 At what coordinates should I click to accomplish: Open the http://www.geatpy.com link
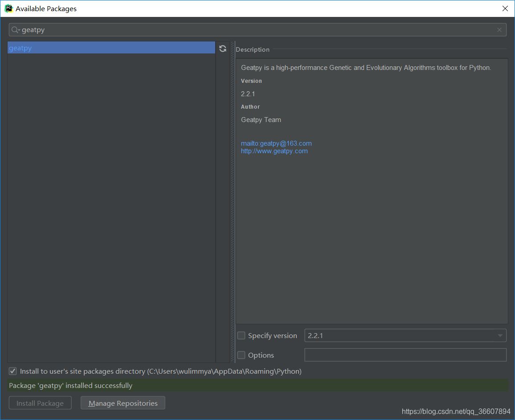[x=274, y=151]
